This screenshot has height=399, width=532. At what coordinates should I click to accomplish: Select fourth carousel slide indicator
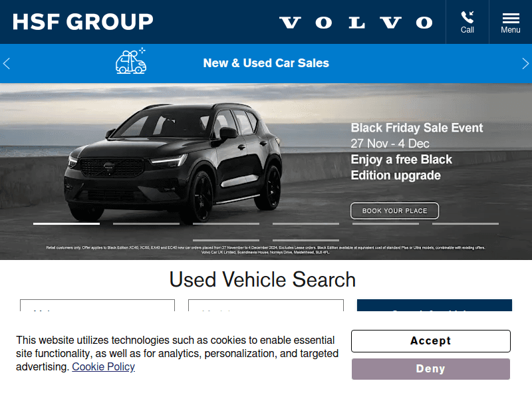tap(306, 223)
